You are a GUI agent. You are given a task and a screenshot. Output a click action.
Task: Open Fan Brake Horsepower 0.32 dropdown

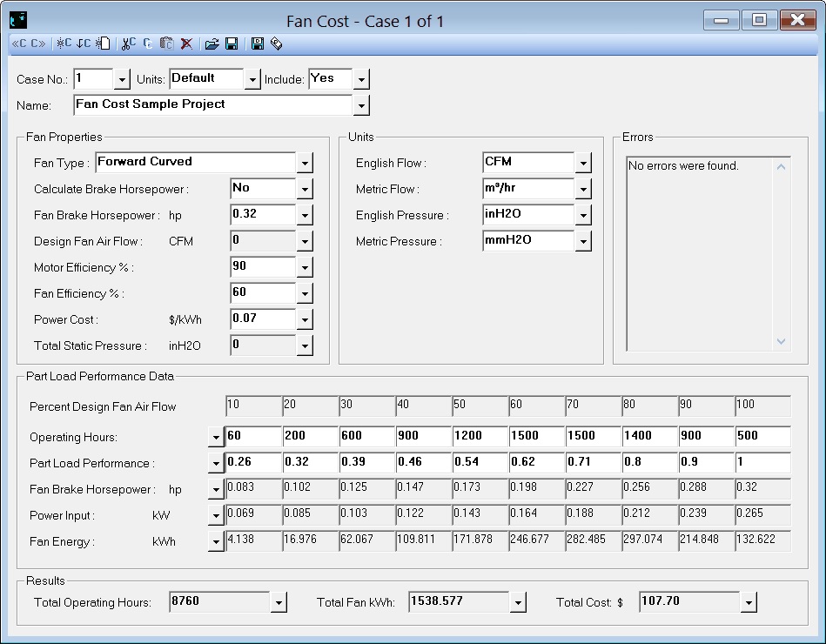(305, 215)
